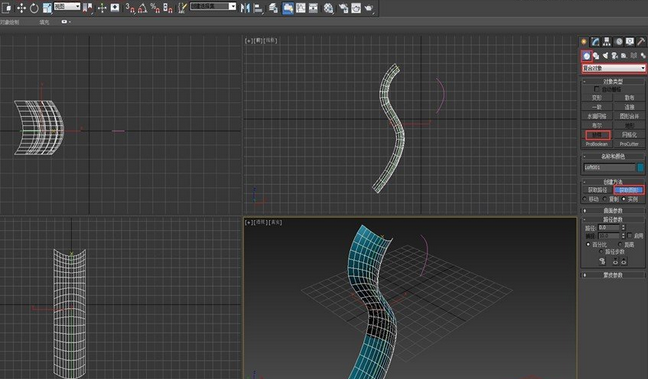648x379 pixels.
Task: Switch to the Display command panel tab
Action: tap(629, 41)
